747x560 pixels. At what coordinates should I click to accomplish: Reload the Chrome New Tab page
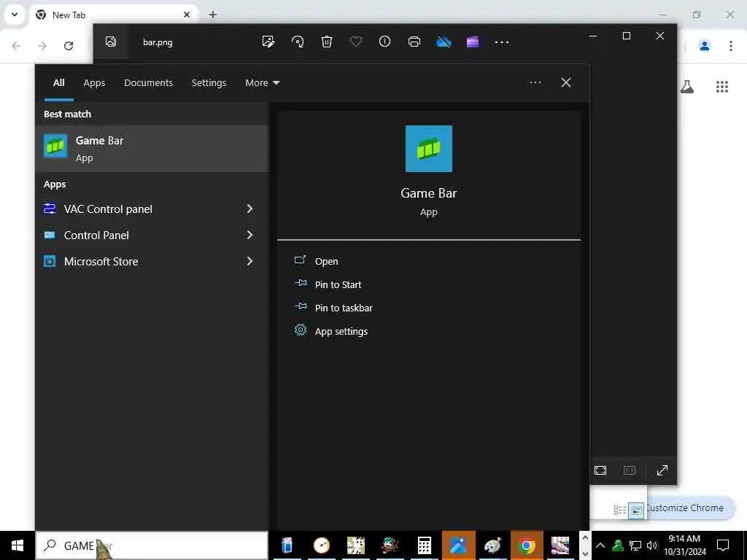[69, 46]
